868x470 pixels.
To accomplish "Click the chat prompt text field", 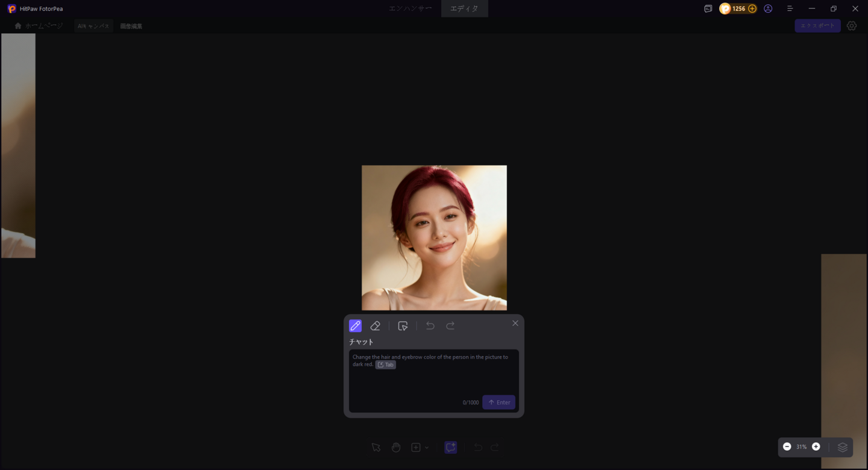I will tap(433, 380).
